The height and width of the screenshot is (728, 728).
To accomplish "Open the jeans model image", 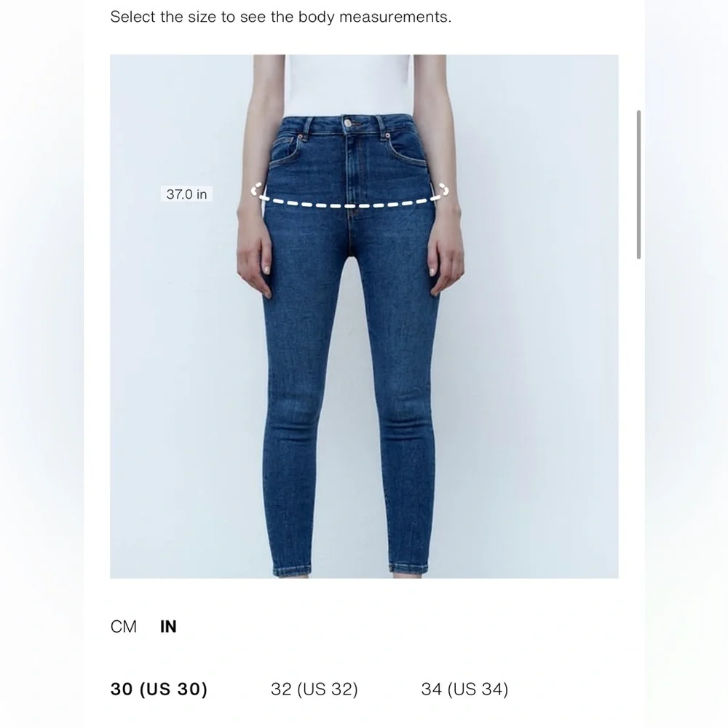I will coord(364,316).
